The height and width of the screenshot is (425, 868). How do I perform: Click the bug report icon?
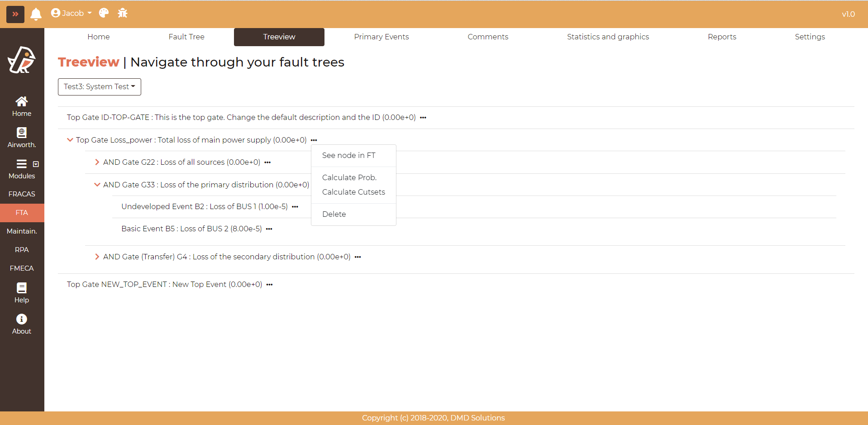pos(123,13)
